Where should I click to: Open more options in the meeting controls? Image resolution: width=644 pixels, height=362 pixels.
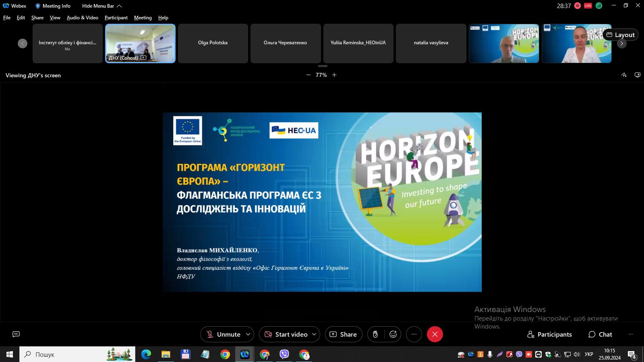pyautogui.click(x=414, y=334)
